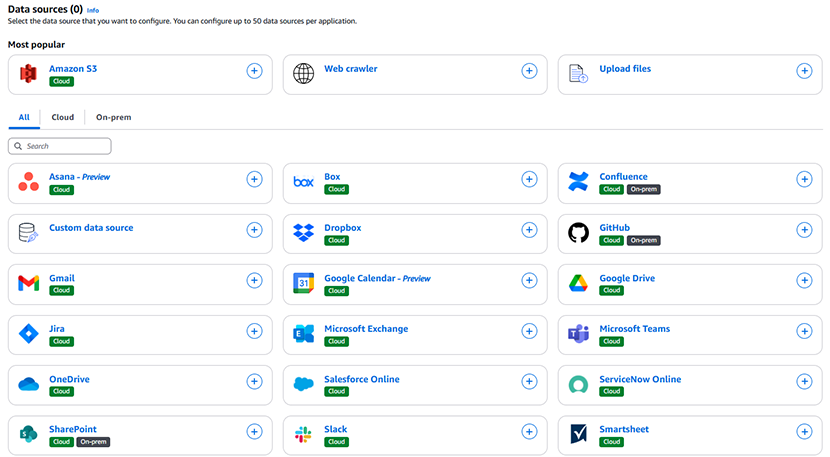830x457 pixels.
Task: Click the Google Drive logo icon
Action: (578, 283)
